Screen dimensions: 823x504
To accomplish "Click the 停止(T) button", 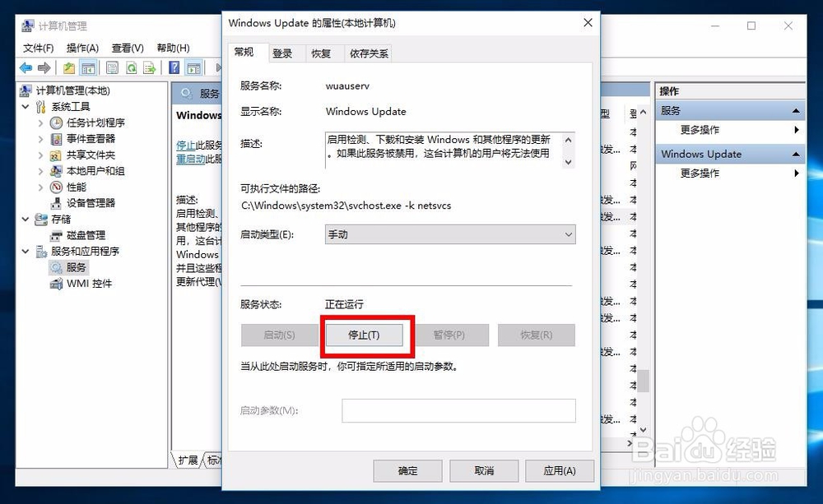I will coord(365,335).
